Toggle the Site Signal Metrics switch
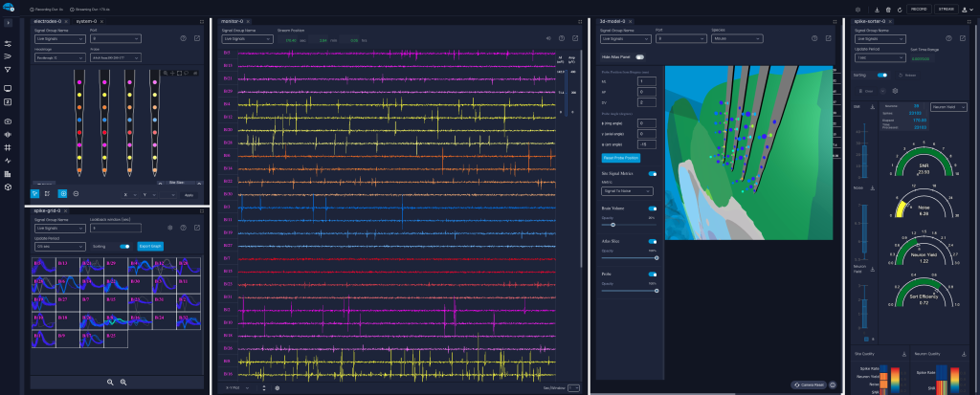The width and height of the screenshot is (980, 395). (653, 174)
